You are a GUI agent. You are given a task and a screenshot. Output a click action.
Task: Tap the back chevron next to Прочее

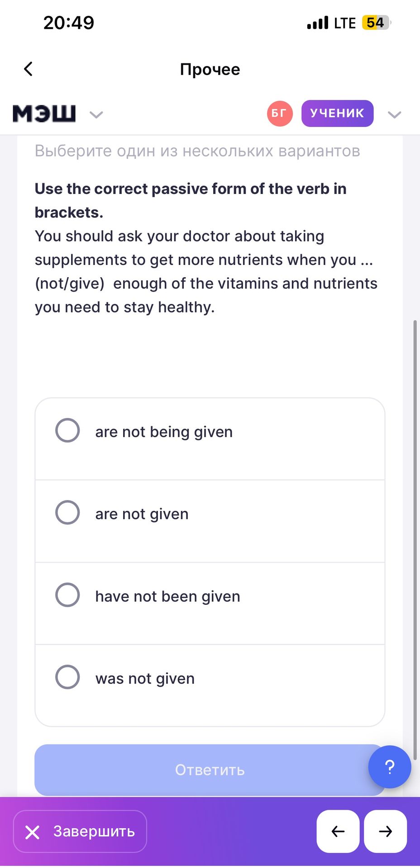pos(28,69)
